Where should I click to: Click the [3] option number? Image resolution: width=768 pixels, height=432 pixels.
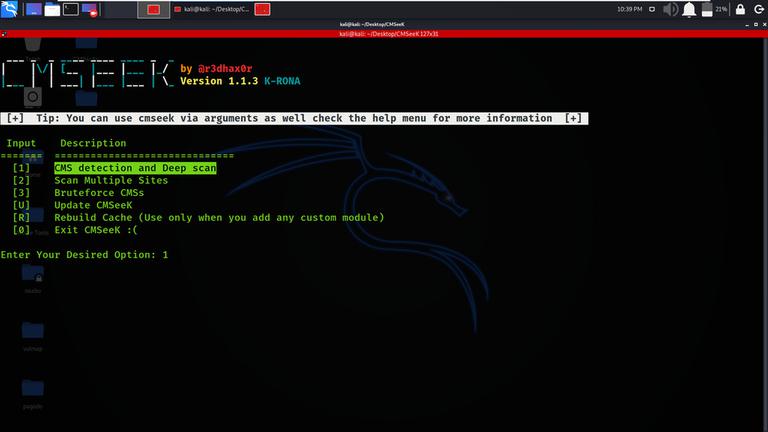pyautogui.click(x=21, y=192)
